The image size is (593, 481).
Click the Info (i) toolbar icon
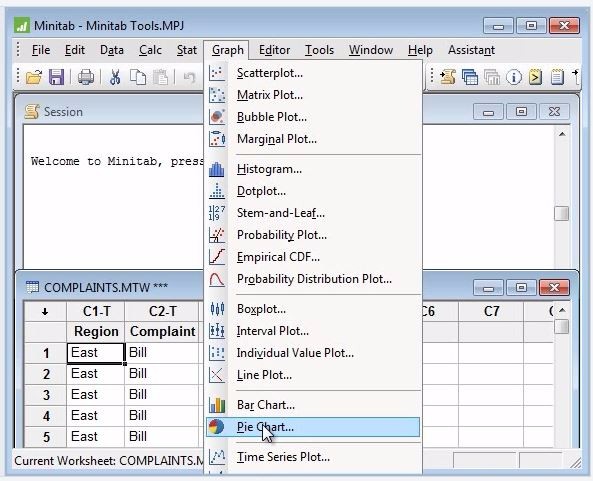coord(514,77)
